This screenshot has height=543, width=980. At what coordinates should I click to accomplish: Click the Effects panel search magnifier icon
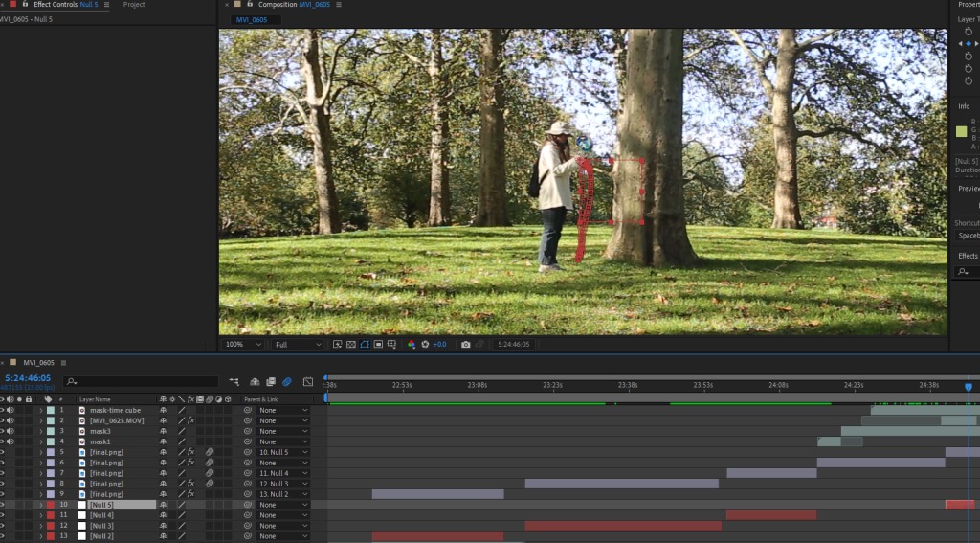pos(963,272)
